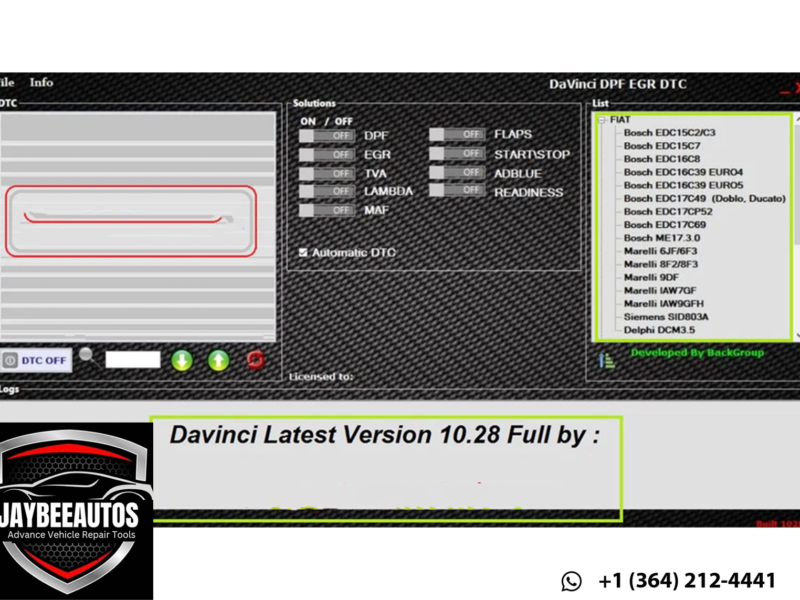The image size is (800, 600).
Task: Click the WhatsApp icon beside phone number
Action: point(571,581)
